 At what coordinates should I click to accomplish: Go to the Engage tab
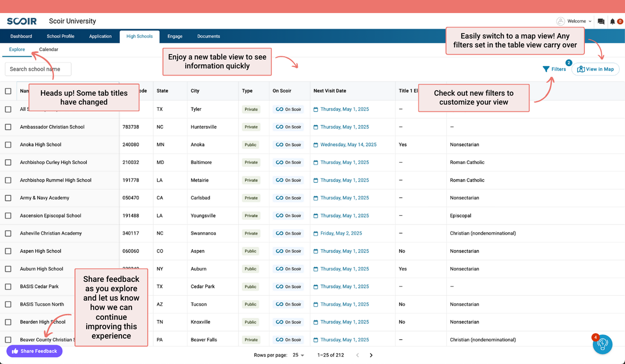coord(175,36)
